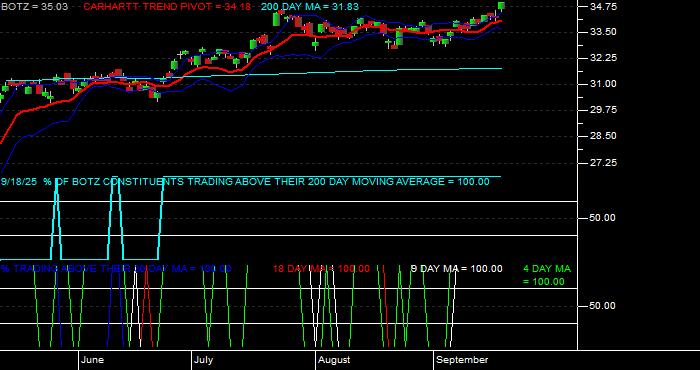This screenshot has width=700, height=370.
Task: Click the CARHARTT TREND PIVOT = 34.18 label
Action: click(x=167, y=7)
